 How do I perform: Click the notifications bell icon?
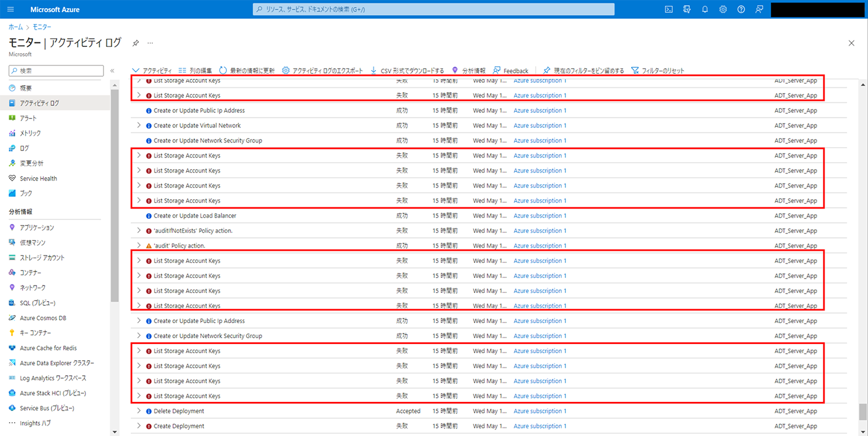[705, 9]
